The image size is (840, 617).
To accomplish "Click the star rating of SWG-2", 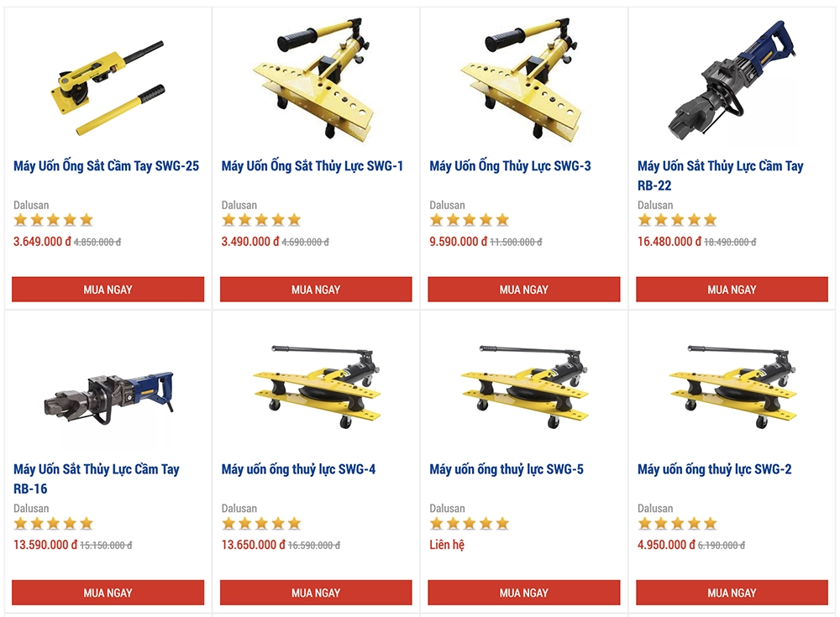I will [677, 523].
